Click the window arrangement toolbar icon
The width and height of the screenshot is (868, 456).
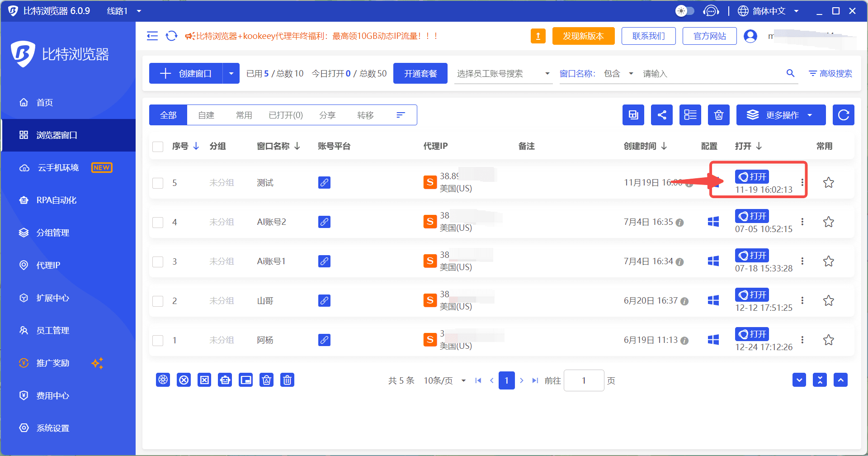click(633, 115)
